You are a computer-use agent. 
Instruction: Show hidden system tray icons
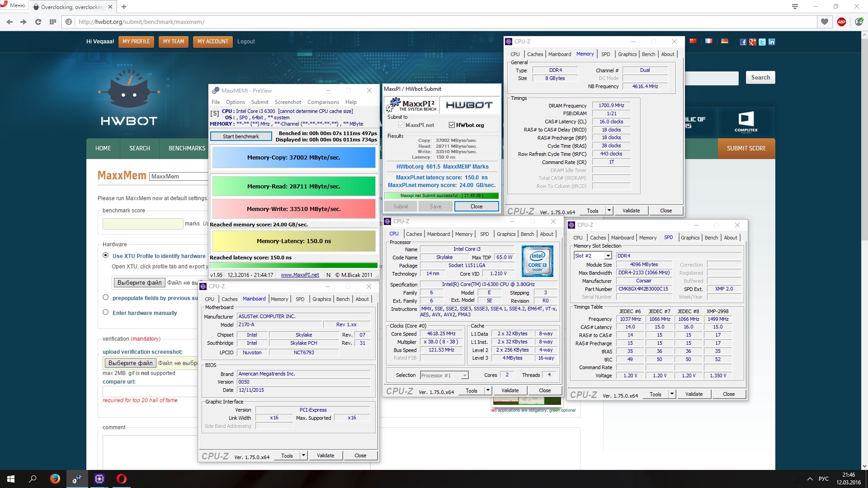(810, 479)
